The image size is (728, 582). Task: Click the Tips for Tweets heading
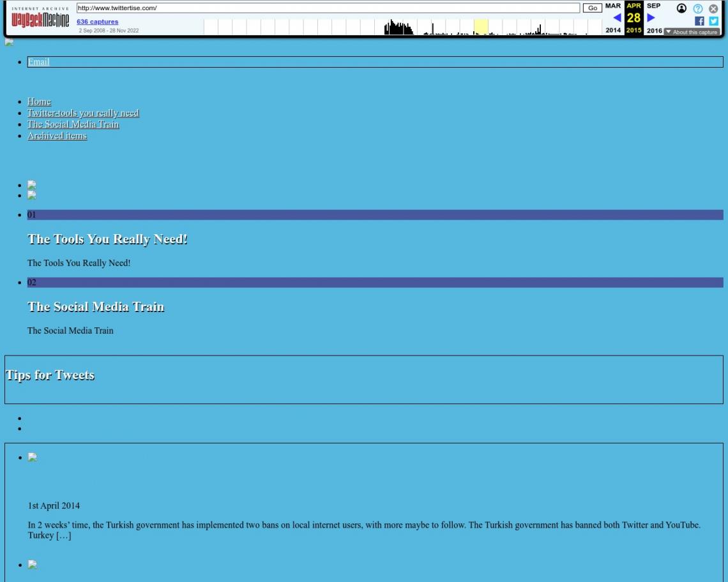tap(50, 375)
